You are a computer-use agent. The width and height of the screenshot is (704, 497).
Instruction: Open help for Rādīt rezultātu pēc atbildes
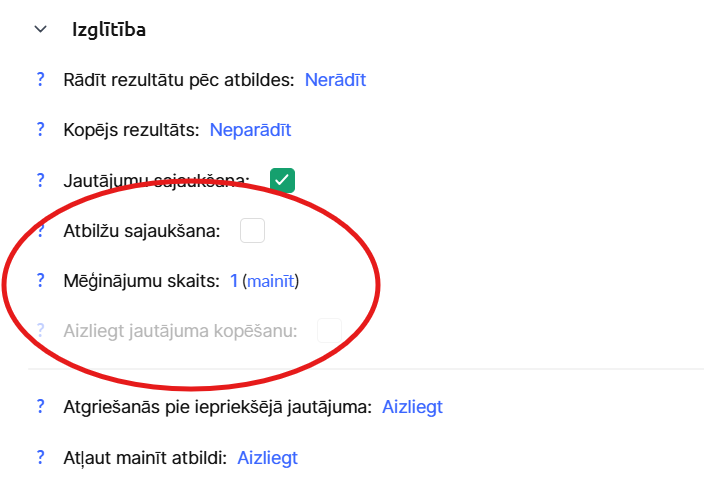tap(41, 79)
